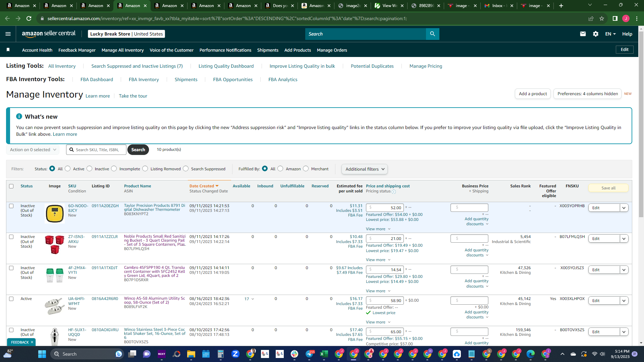Image resolution: width=644 pixels, height=362 pixels.
Task: Click the browser share page icon
Action: 591,18
